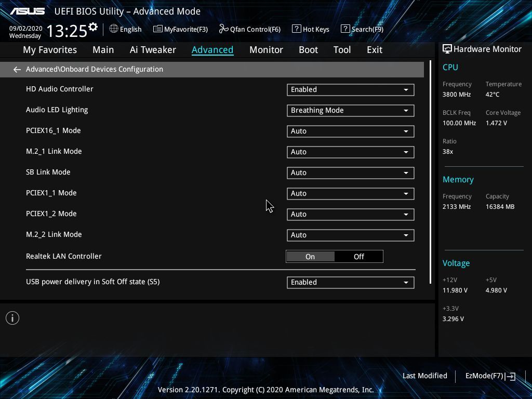Click Advanced\Onboard Devices Configuration breadcrumb
Image resolution: width=532 pixels, height=399 pixels.
[95, 69]
